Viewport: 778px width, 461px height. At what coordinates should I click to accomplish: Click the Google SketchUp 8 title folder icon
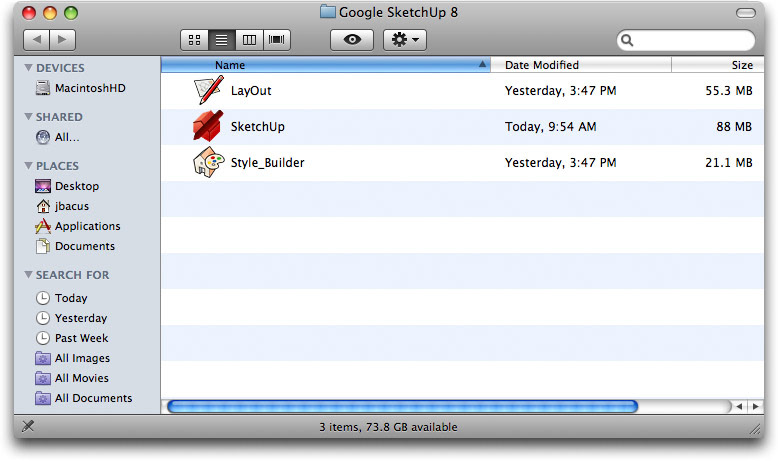point(327,11)
